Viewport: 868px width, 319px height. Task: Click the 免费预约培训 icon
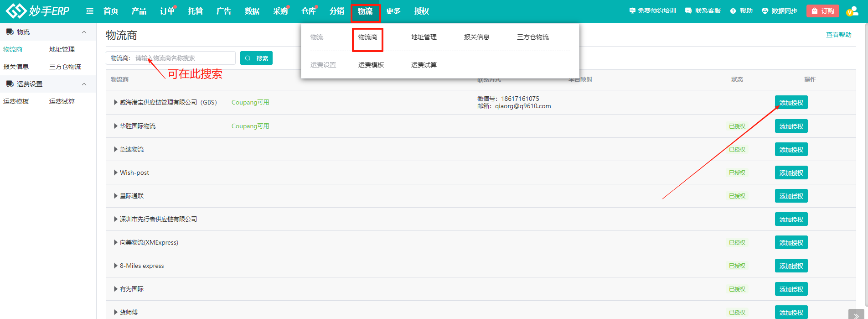pos(632,11)
